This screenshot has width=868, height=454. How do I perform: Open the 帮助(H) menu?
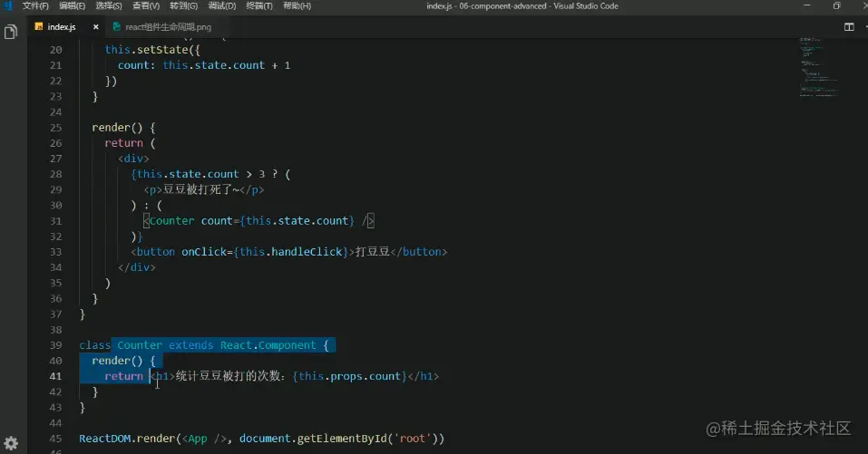pos(297,5)
